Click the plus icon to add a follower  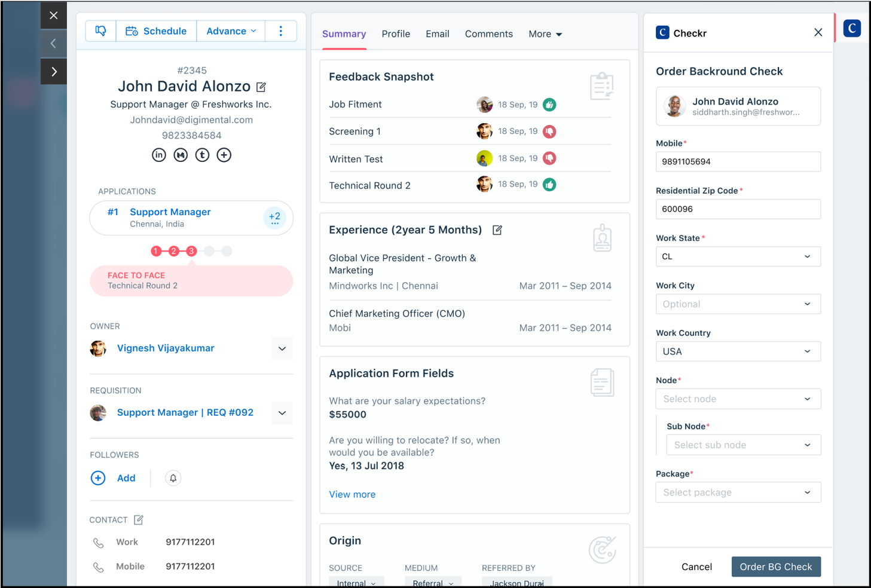coord(98,478)
